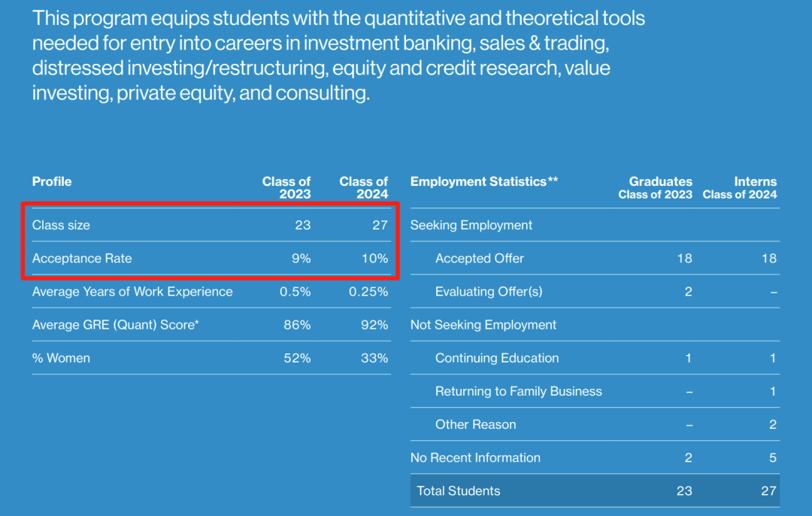Click the 'Other Reason' row label
The width and height of the screenshot is (812, 516).
(x=475, y=424)
